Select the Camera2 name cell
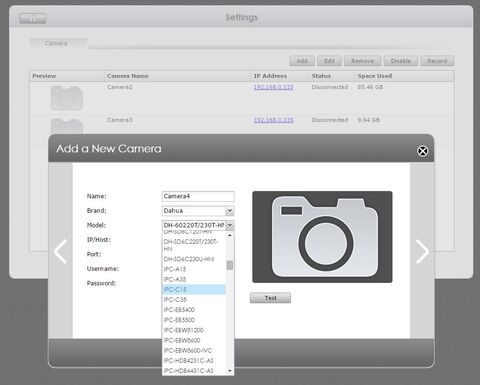The width and height of the screenshot is (480, 385). coord(120,87)
